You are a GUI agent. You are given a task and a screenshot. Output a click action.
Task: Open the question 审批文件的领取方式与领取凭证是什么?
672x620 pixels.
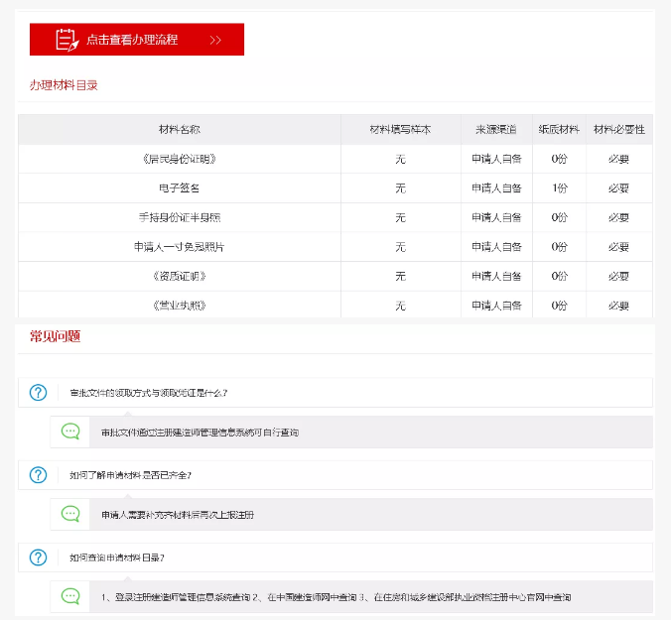pos(148,393)
